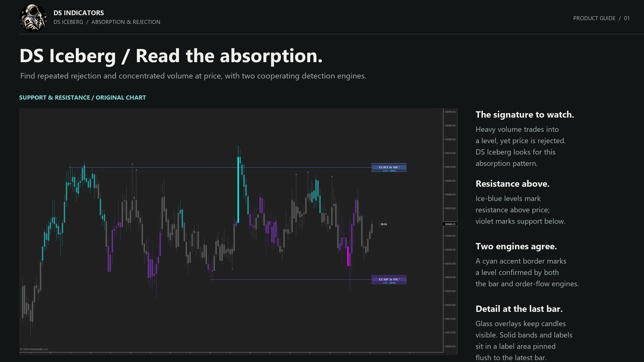
Task: Select the ICE RES 8x 42% label
Action: point(389,167)
